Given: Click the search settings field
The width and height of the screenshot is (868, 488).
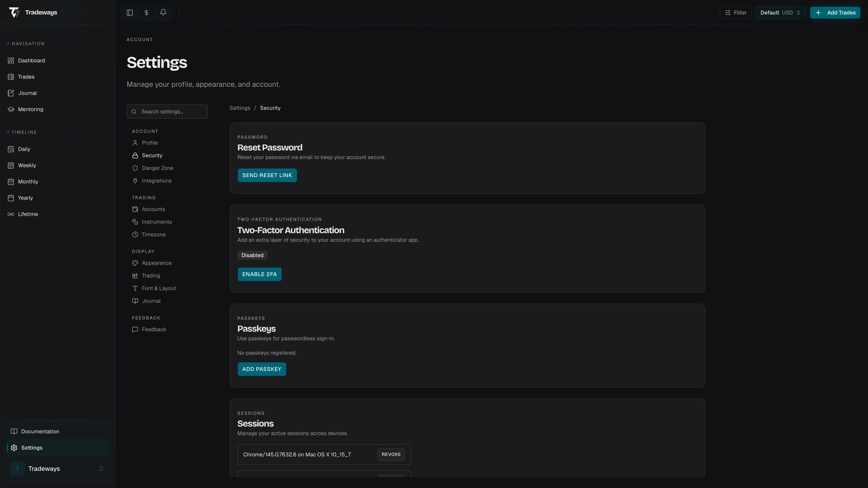Looking at the screenshot, I should pos(167,111).
